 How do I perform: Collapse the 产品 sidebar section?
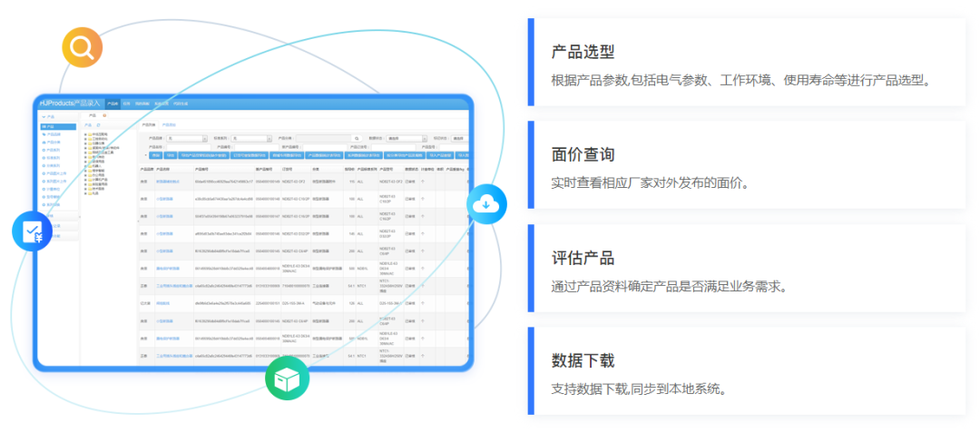pos(59,117)
